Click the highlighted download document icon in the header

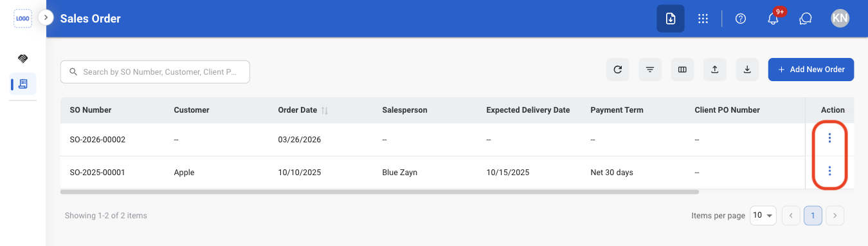671,19
